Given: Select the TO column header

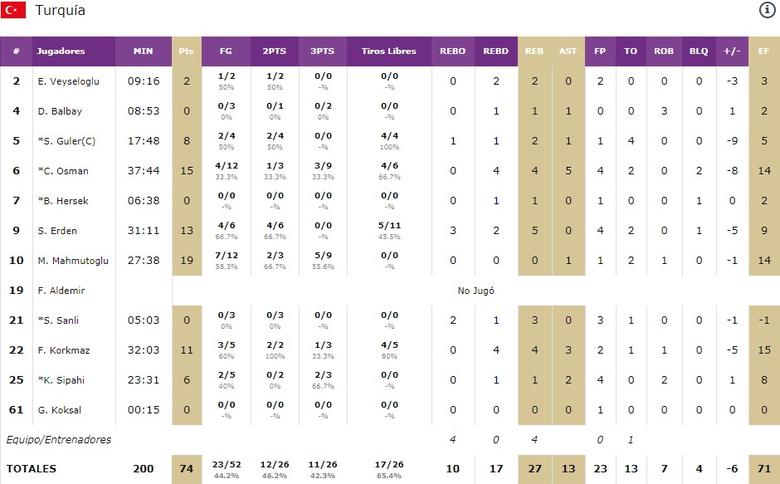Looking at the screenshot, I should point(630,51).
